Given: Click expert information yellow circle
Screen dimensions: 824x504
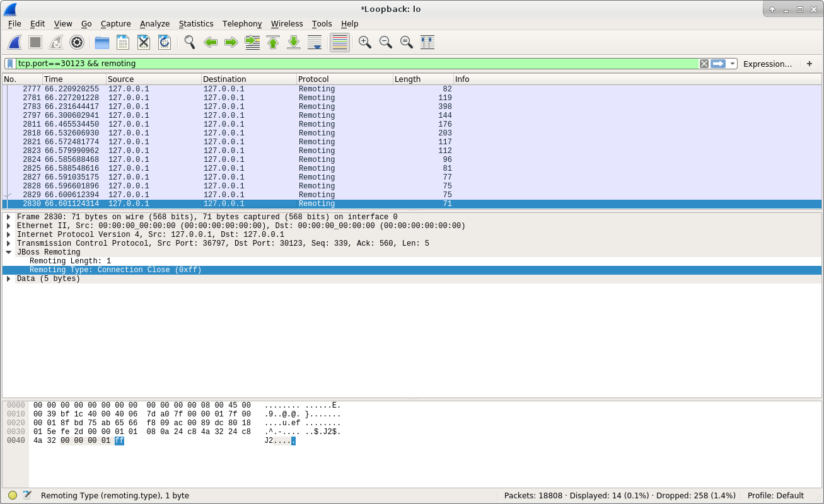Looking at the screenshot, I should point(13,495).
